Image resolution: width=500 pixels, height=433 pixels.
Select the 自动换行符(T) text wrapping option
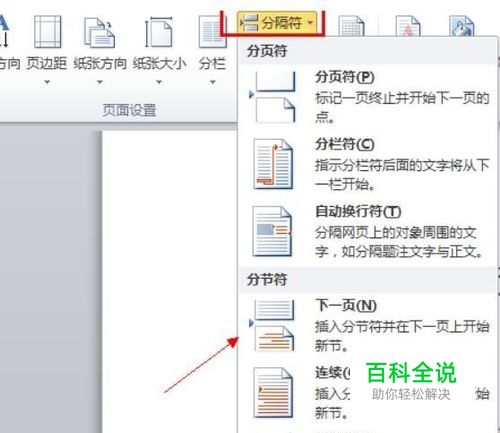[x=367, y=232]
